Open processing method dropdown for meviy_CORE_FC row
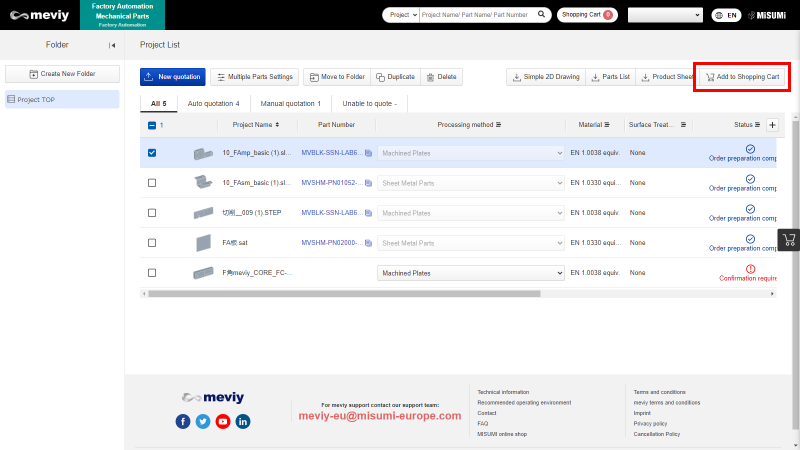The image size is (800, 450). (x=470, y=273)
